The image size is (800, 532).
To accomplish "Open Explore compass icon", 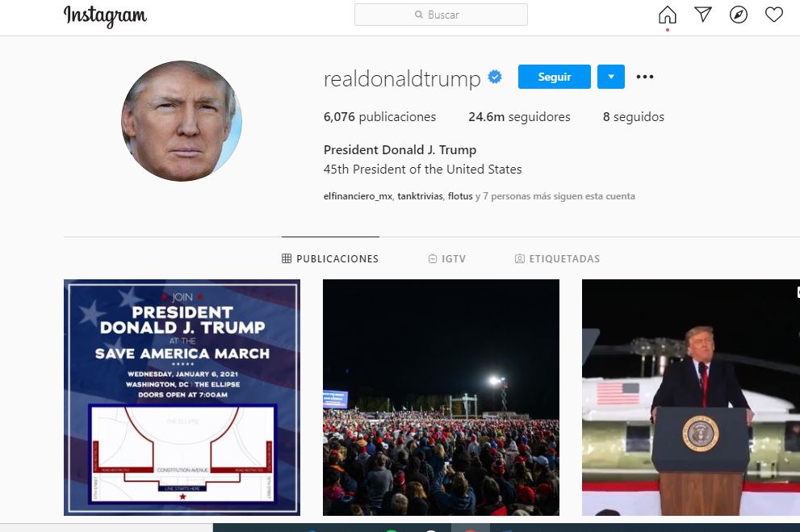I will pyautogui.click(x=739, y=15).
